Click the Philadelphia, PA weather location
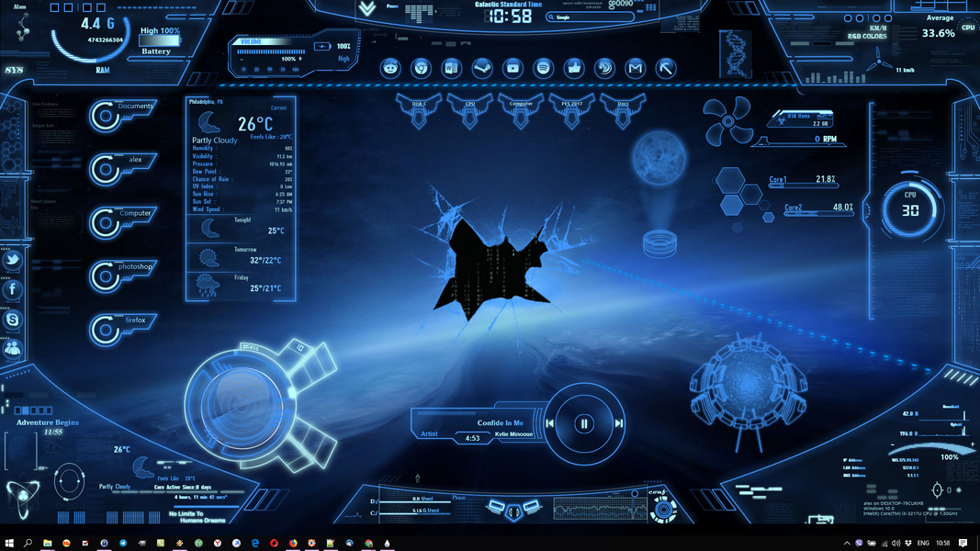 [207, 101]
